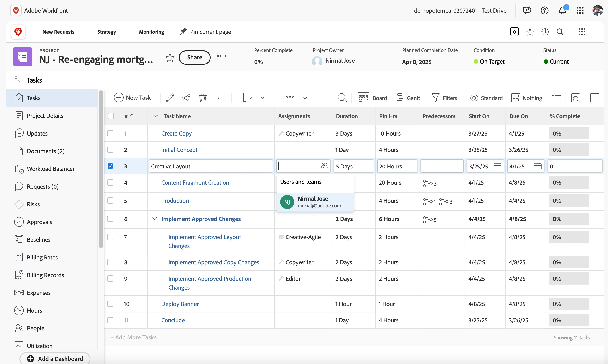Tick the Deploy Banner row checkbox
This screenshot has height=364, width=608.
[111, 304]
